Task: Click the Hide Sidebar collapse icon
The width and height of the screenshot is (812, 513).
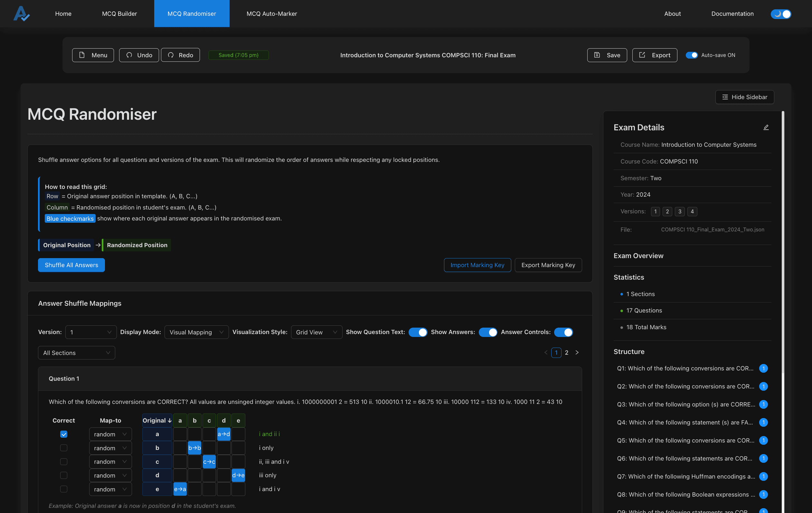Action: 725,97
